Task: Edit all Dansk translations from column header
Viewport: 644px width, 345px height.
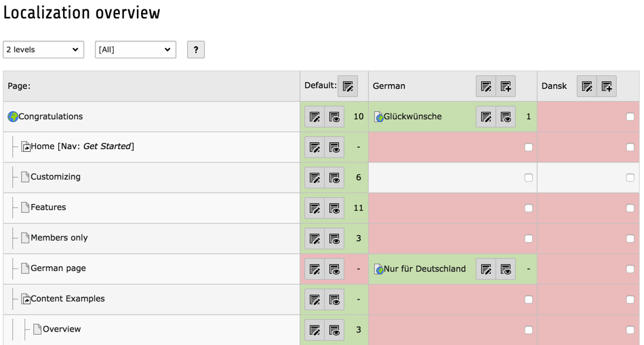Action: point(587,86)
